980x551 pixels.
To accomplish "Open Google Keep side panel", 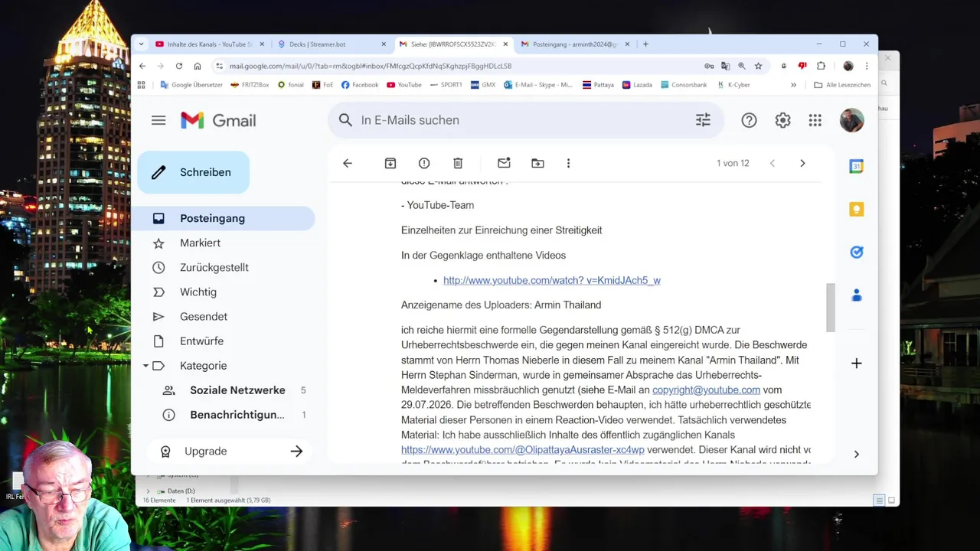I will (857, 210).
